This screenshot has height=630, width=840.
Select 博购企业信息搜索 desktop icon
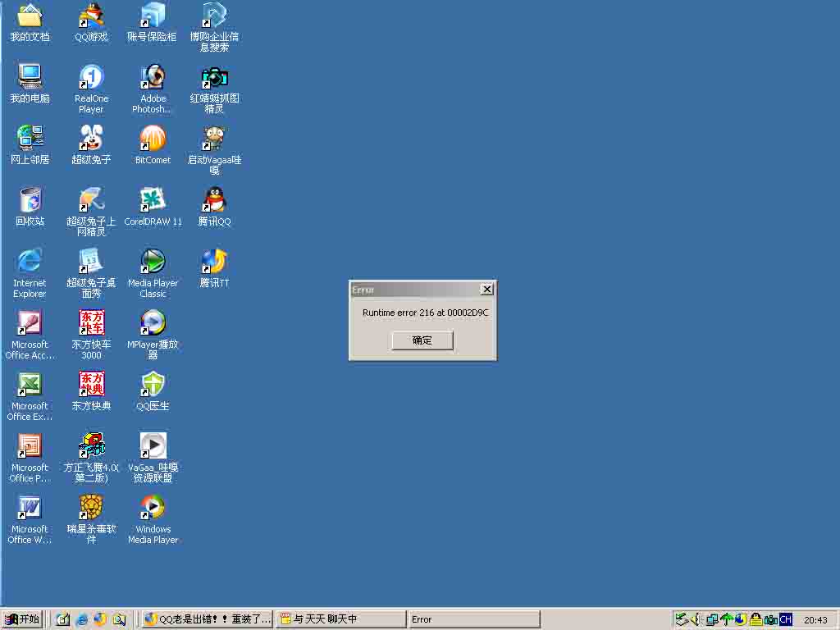(x=214, y=16)
